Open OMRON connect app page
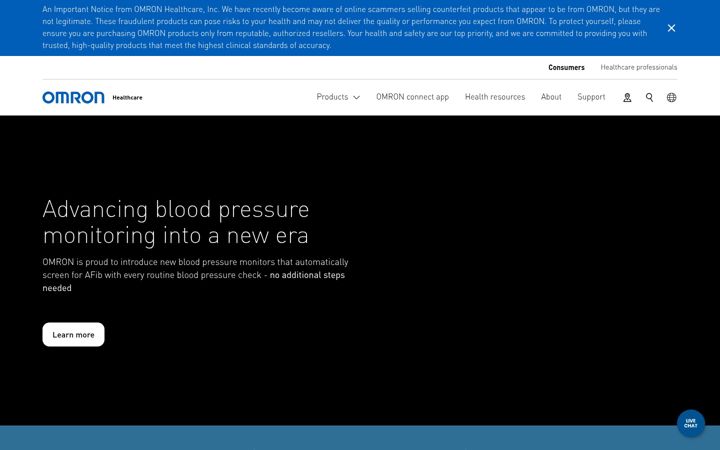Image resolution: width=720 pixels, height=450 pixels. click(412, 97)
